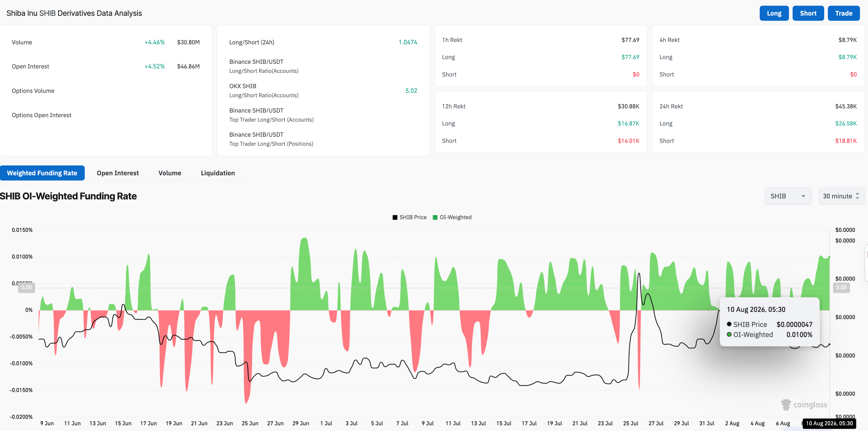The height and width of the screenshot is (431, 868).
Task: Click the OKX SHIB ratio value 5.02
Action: [411, 91]
